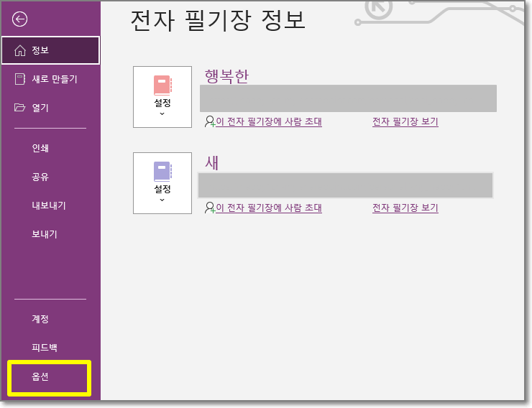Image resolution: width=532 pixels, height=408 pixels.
Task: Click the home icon beside 정보
Action: tap(20, 50)
